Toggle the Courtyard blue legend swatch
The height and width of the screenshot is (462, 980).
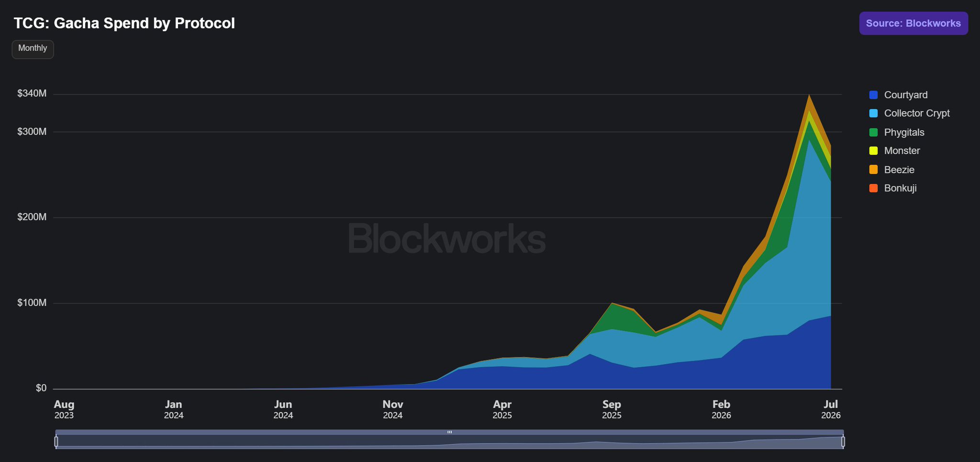(873, 95)
